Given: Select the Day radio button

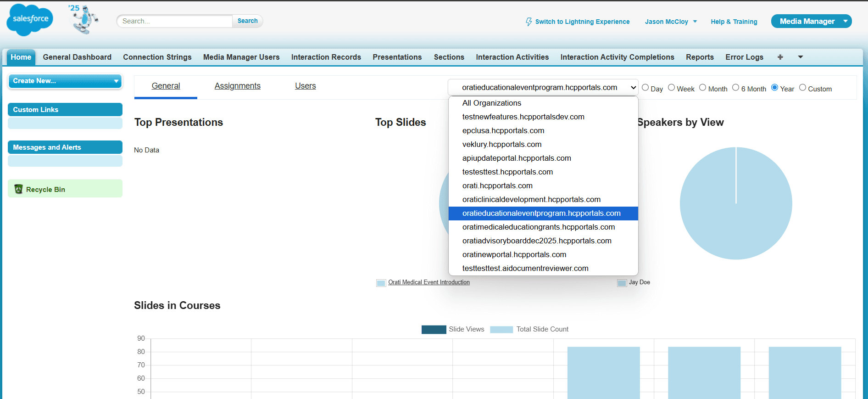Looking at the screenshot, I should 645,87.
